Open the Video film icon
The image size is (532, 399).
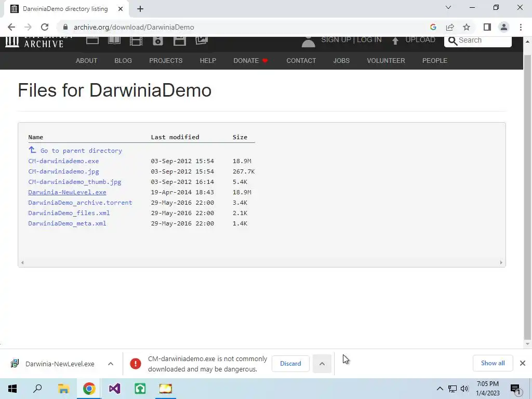click(136, 41)
